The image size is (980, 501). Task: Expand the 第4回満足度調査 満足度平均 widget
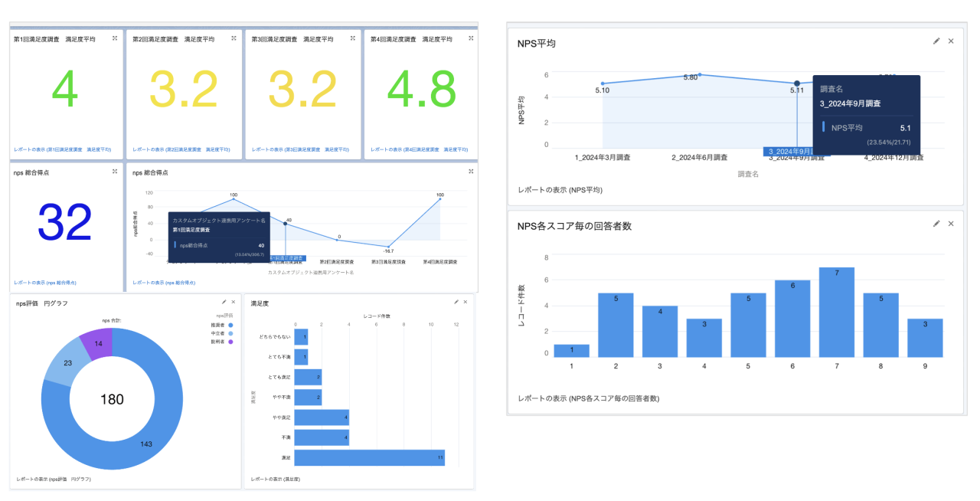click(x=471, y=38)
